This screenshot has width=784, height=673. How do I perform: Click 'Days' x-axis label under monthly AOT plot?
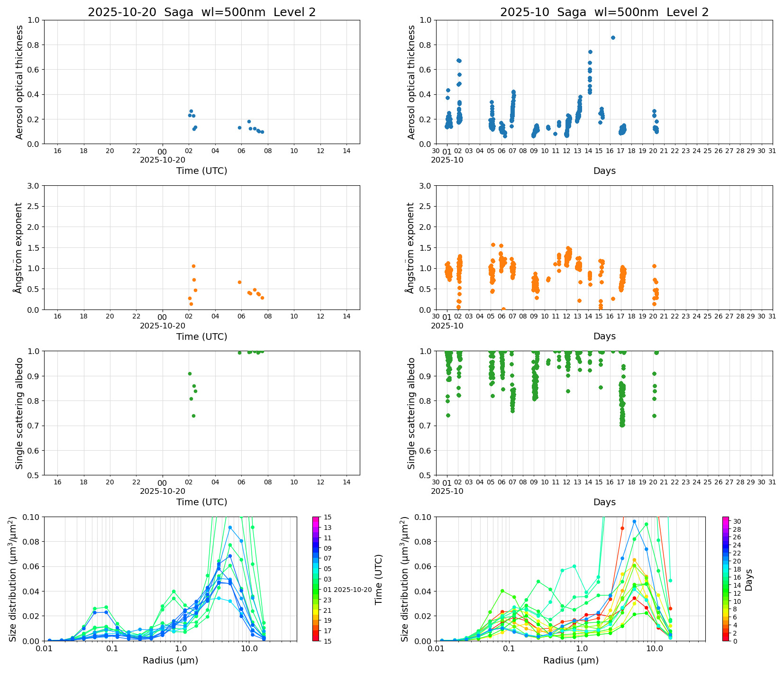pos(604,171)
